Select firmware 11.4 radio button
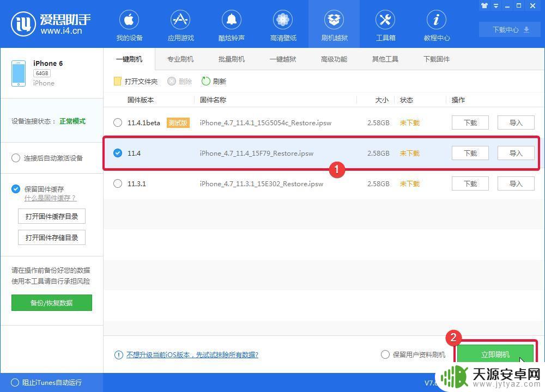Screen dimensions: 545x392 [118, 153]
